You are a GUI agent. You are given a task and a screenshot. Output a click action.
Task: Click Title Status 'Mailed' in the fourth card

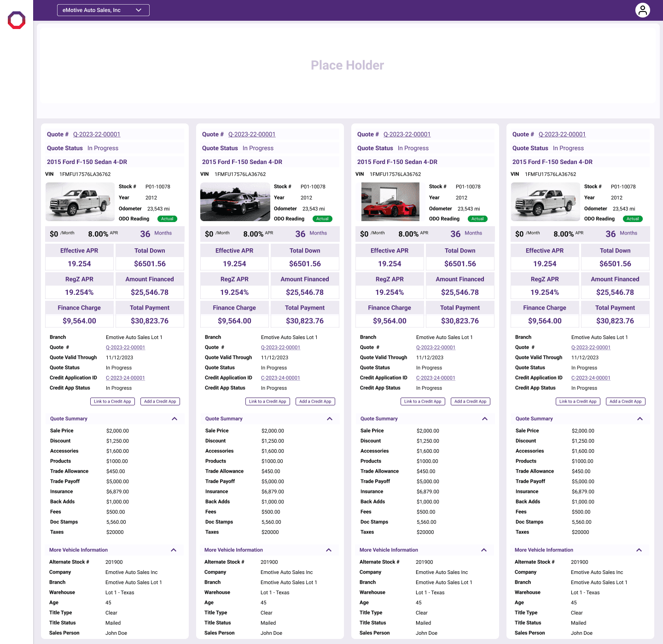click(x=578, y=623)
